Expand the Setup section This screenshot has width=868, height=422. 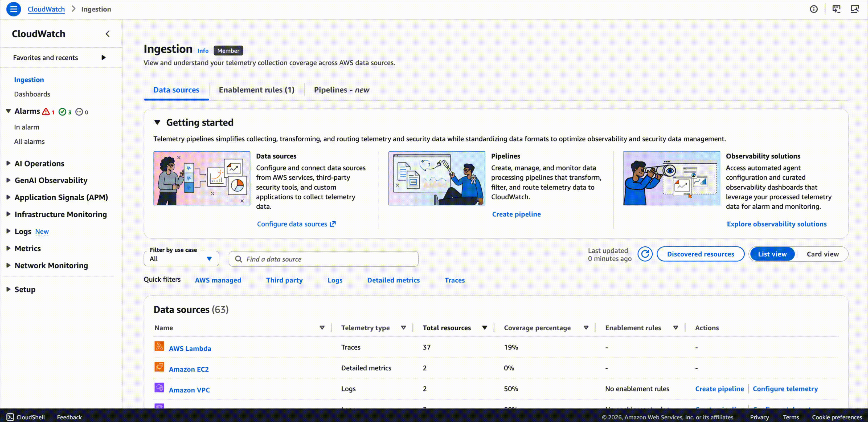click(9, 289)
